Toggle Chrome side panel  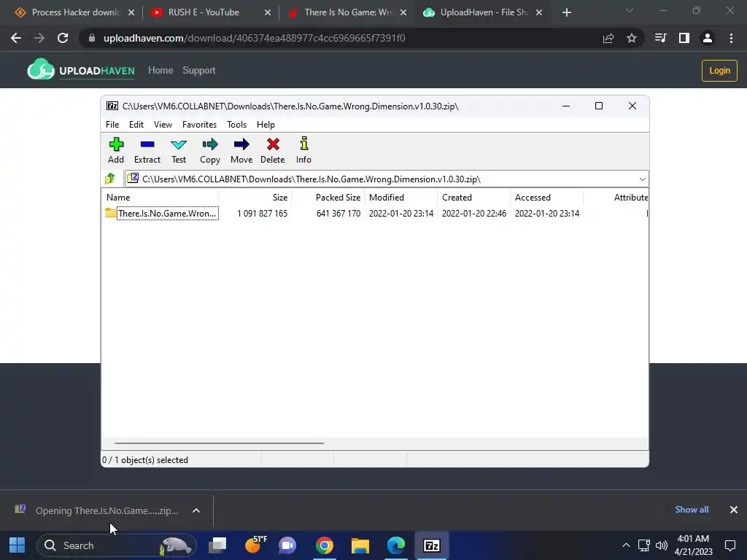pos(684,38)
